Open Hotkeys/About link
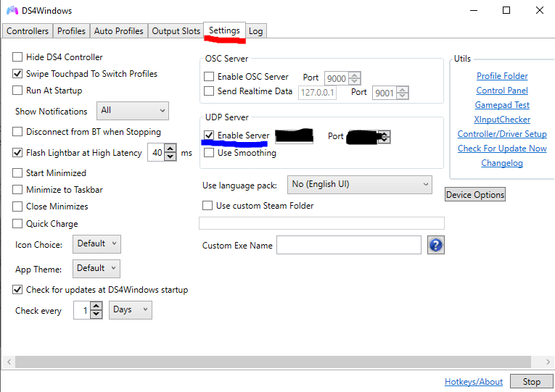This screenshot has width=555, height=392. click(x=474, y=382)
